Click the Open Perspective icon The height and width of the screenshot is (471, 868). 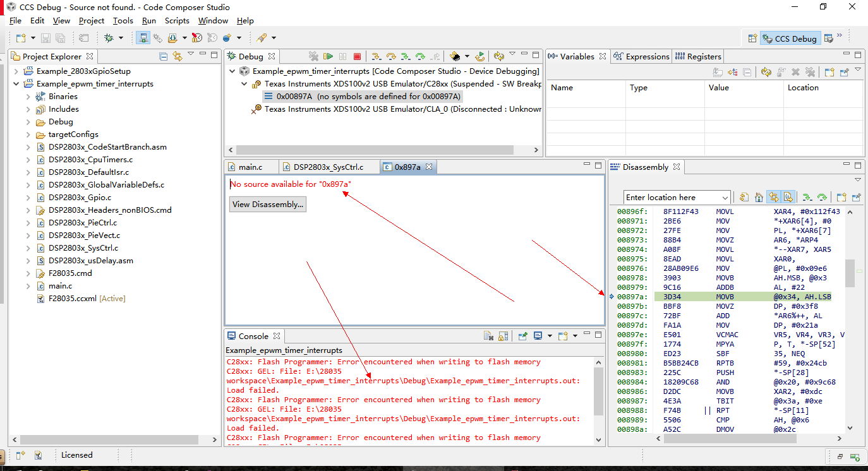click(752, 39)
